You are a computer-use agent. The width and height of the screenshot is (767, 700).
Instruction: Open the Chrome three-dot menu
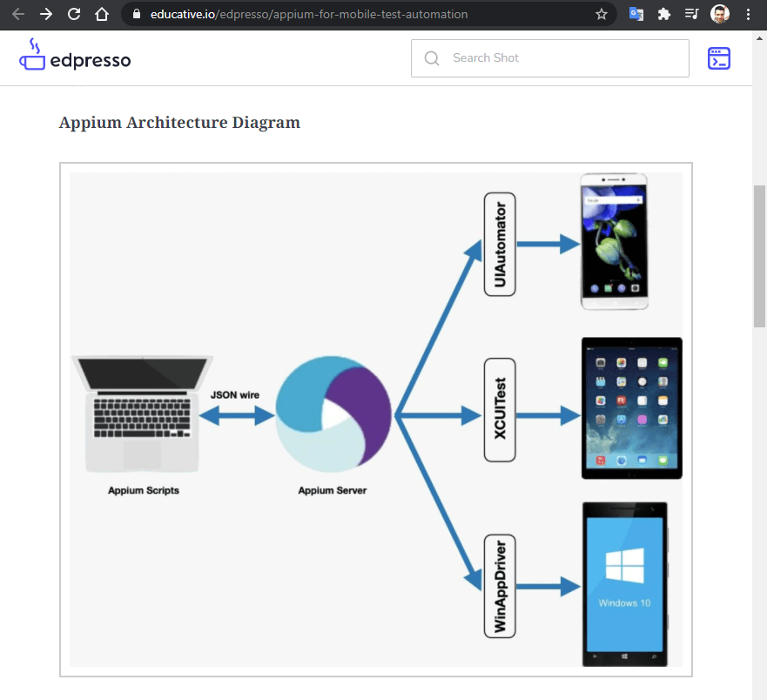pos(748,14)
